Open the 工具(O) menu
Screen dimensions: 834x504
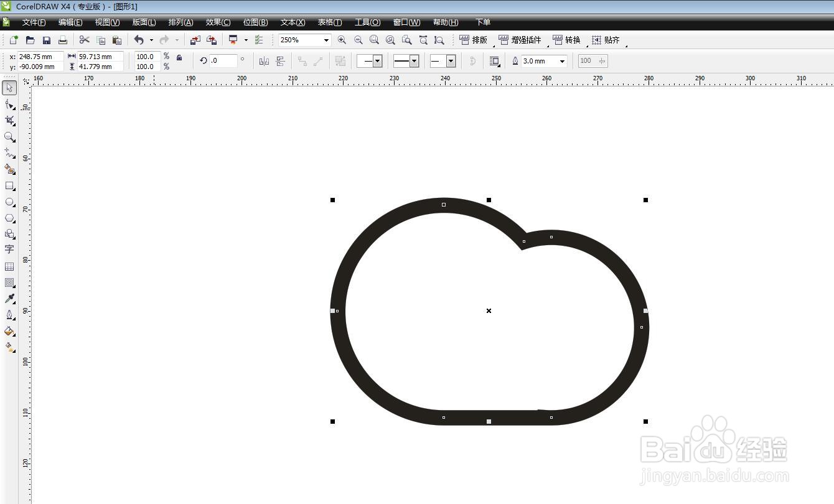click(367, 22)
